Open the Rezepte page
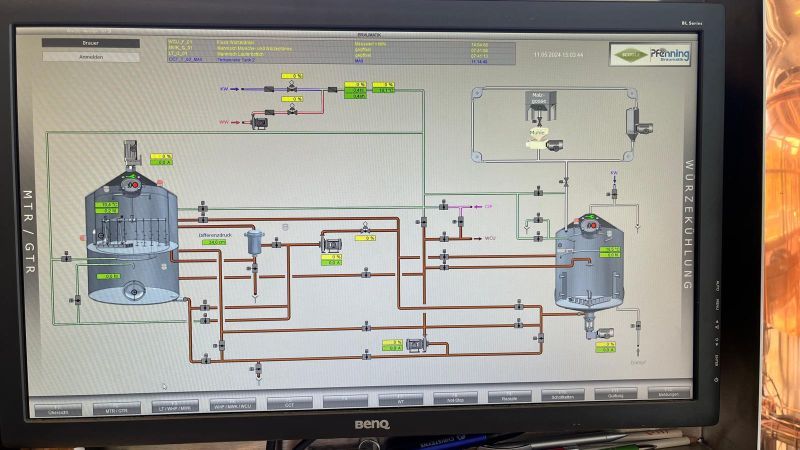 [x=509, y=397]
